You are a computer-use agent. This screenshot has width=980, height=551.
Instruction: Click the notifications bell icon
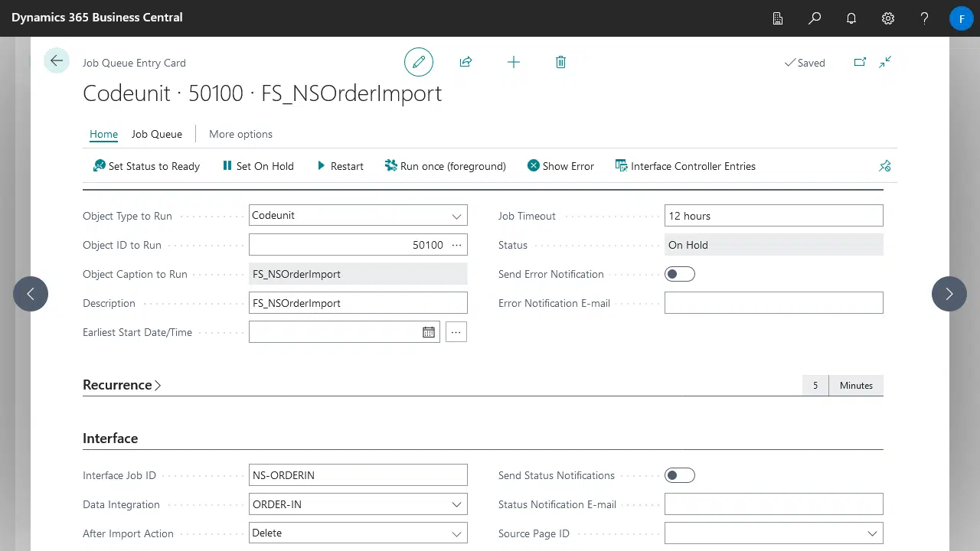[x=851, y=18]
